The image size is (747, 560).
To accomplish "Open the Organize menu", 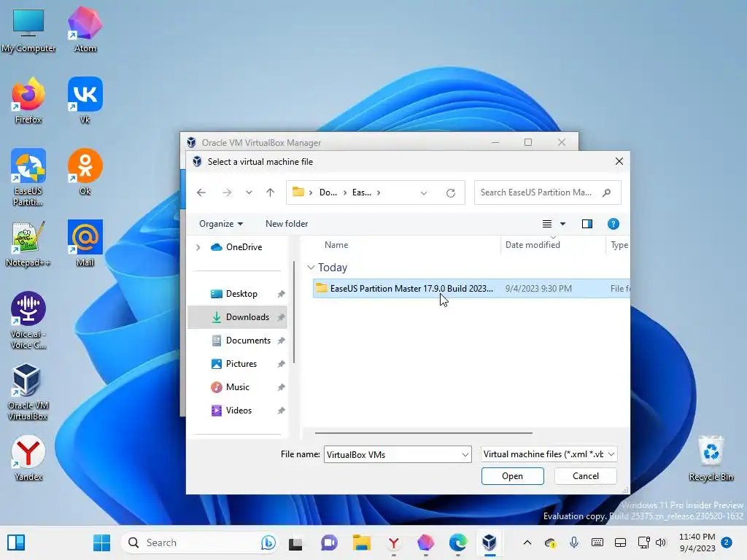I will [221, 224].
